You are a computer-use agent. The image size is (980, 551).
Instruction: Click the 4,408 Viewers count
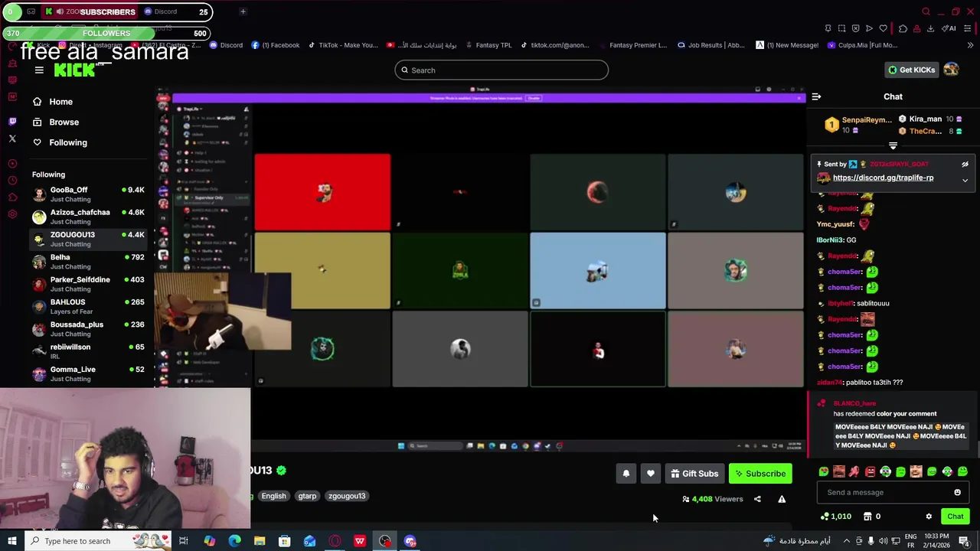click(712, 499)
